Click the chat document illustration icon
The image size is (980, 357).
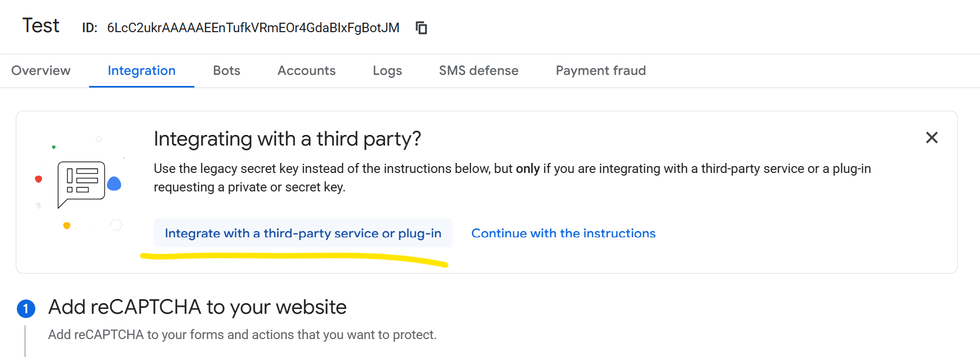pos(81,183)
